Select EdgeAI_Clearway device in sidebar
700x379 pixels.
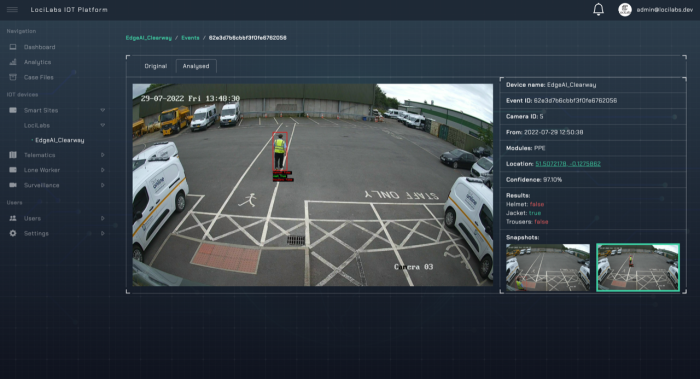pos(60,140)
